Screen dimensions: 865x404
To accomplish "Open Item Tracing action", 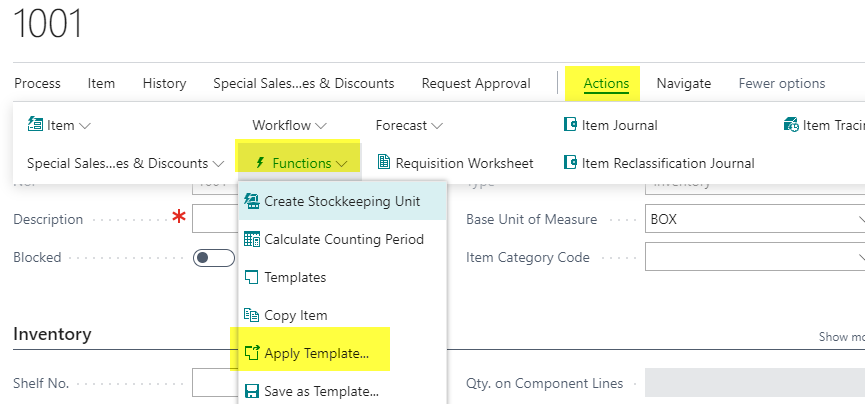I will coord(824,125).
